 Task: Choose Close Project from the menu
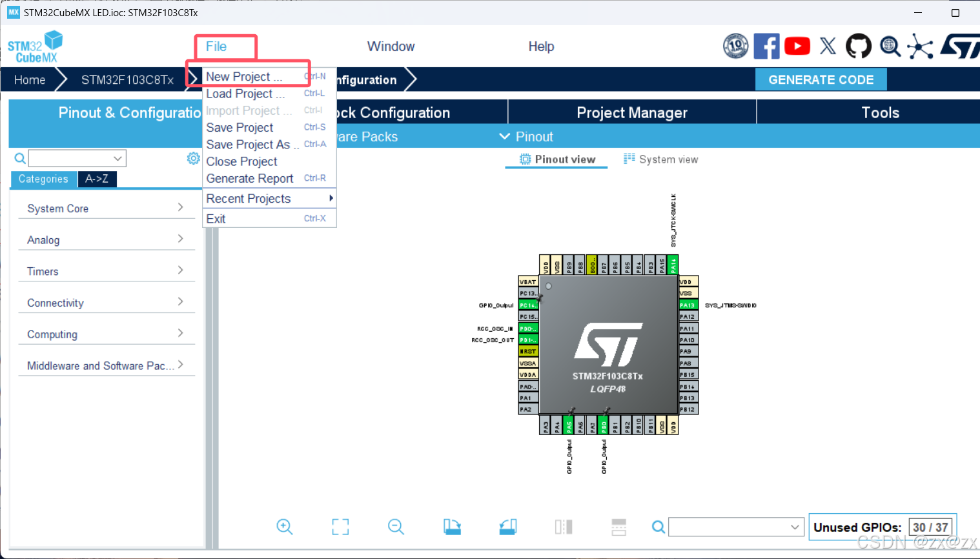[269, 161]
